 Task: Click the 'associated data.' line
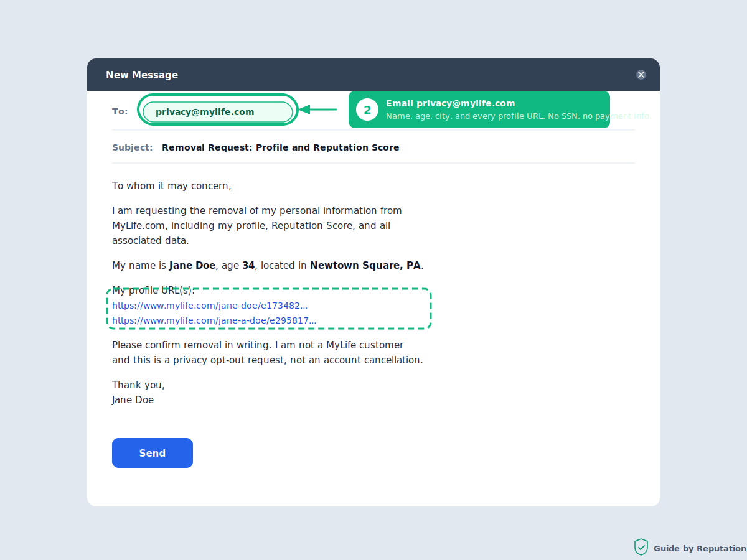coord(151,240)
